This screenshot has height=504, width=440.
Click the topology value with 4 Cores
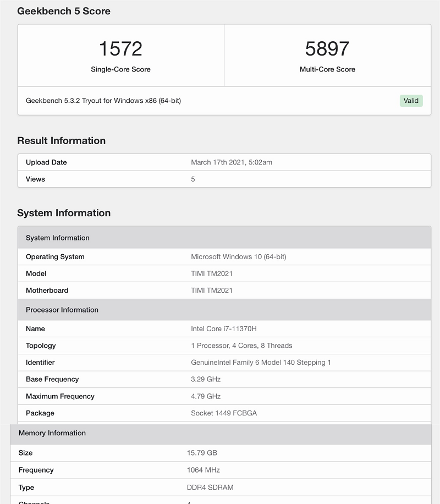[x=241, y=346]
